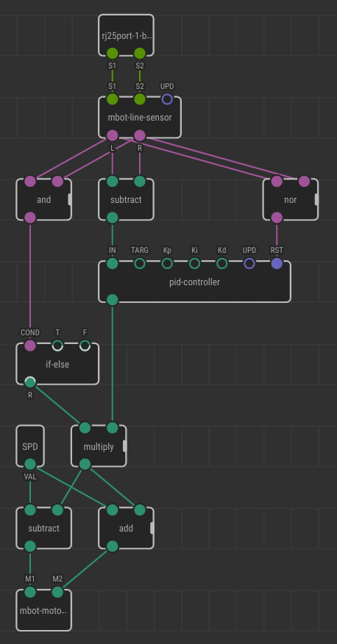Click the variadic handle on the add node
337x644 pixels.
coord(152,528)
